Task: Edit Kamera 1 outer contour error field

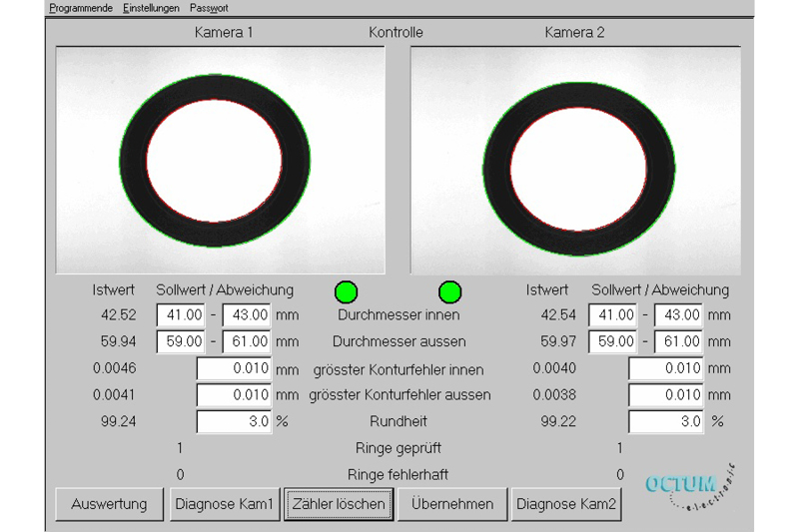Action: 234,395
